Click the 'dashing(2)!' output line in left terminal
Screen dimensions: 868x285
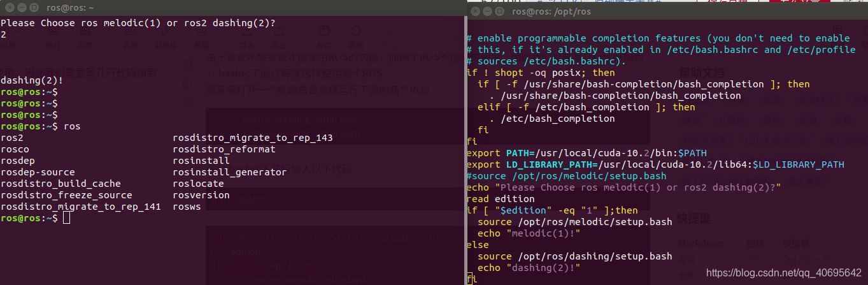(32, 80)
